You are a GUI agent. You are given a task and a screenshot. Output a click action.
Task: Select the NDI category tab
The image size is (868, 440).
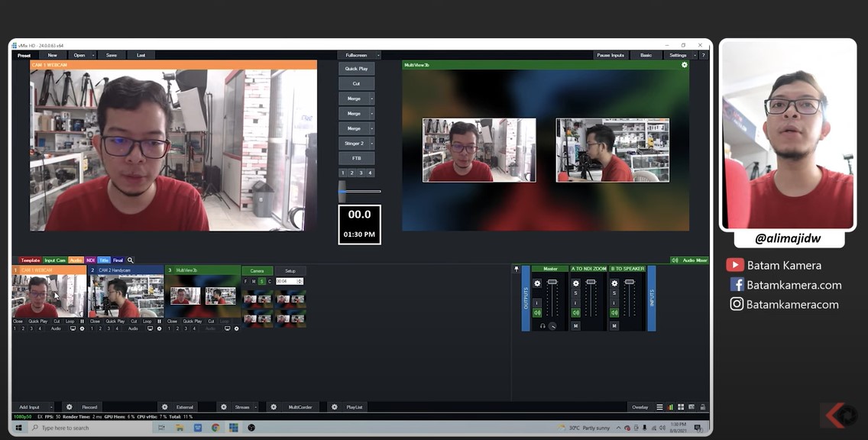90,260
